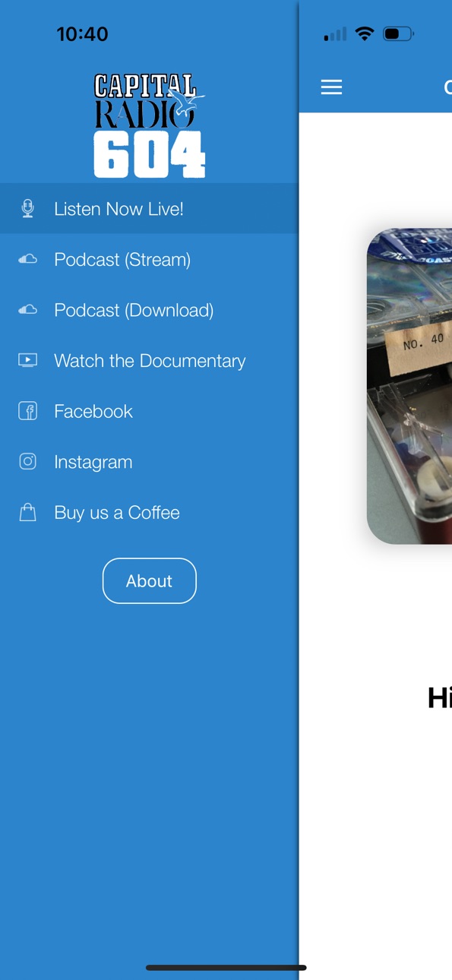Open Podcast (Download) menu entry
The height and width of the screenshot is (980, 452).
point(149,310)
